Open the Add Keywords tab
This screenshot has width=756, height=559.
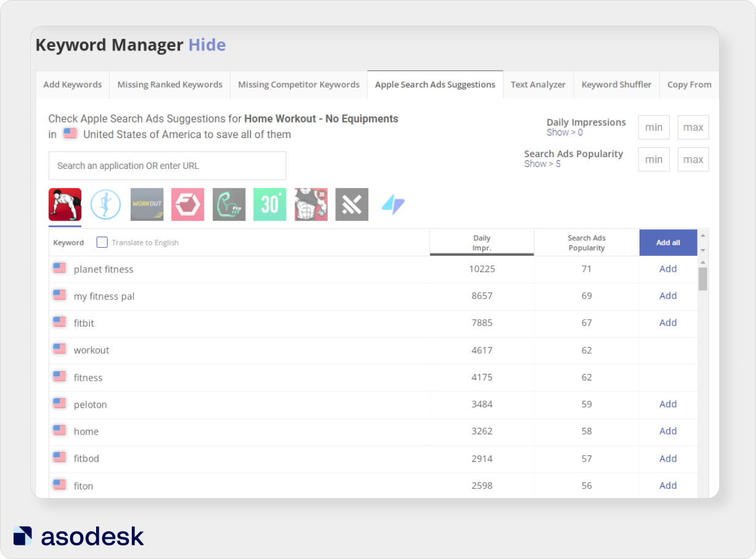click(73, 84)
